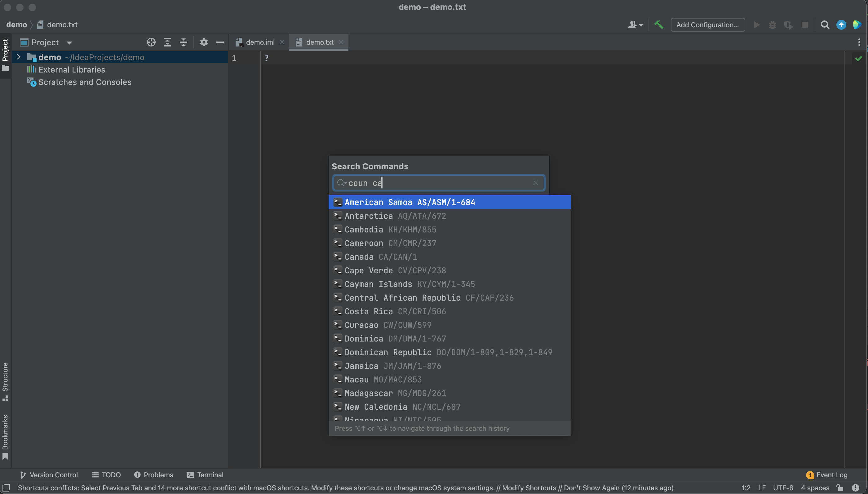This screenshot has width=868, height=494.
Task: Click the UTF-8 encoding widget
Action: [783, 488]
